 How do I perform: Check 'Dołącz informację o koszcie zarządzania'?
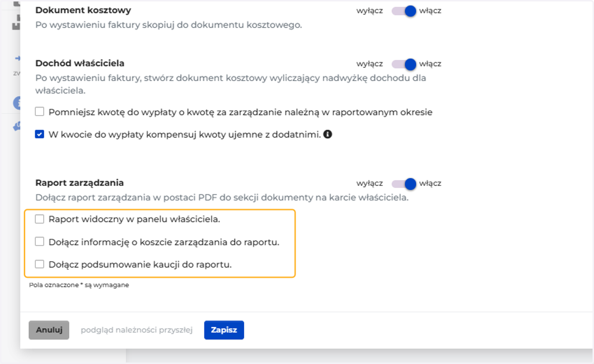pos(40,242)
